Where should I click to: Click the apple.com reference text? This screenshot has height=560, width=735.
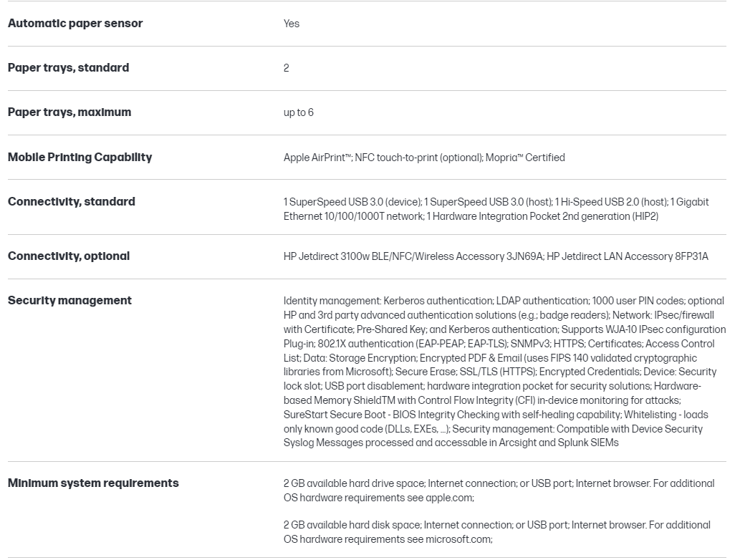[x=449, y=498]
